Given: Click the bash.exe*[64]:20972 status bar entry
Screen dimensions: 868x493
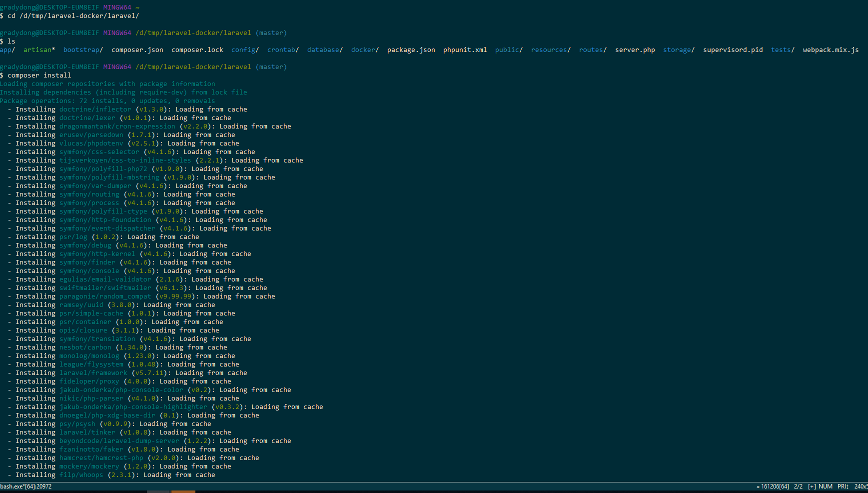Looking at the screenshot, I should (26, 486).
